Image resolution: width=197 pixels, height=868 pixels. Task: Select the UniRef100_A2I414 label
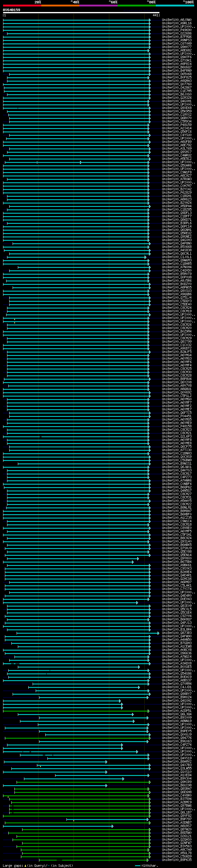click(177, 128)
